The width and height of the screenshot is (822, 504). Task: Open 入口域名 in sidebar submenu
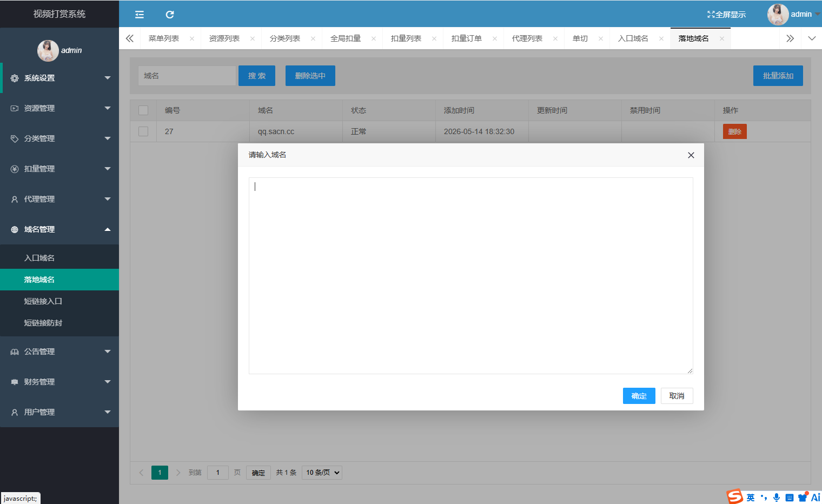click(x=59, y=258)
